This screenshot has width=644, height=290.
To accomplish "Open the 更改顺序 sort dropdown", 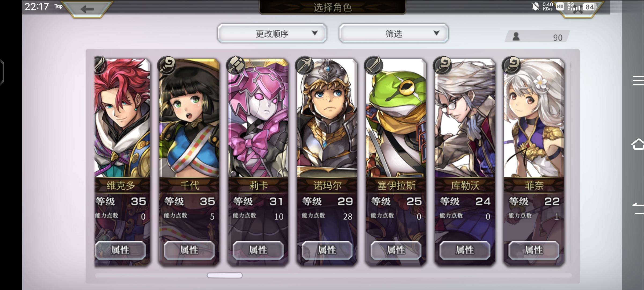I will point(272,33).
